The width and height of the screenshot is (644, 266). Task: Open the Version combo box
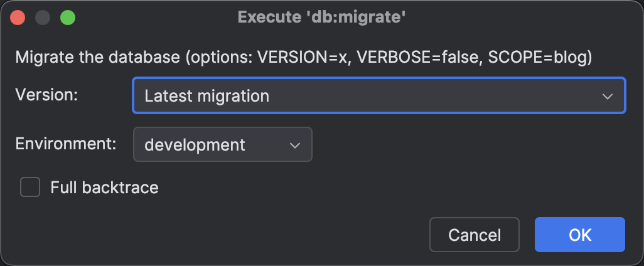tap(378, 96)
